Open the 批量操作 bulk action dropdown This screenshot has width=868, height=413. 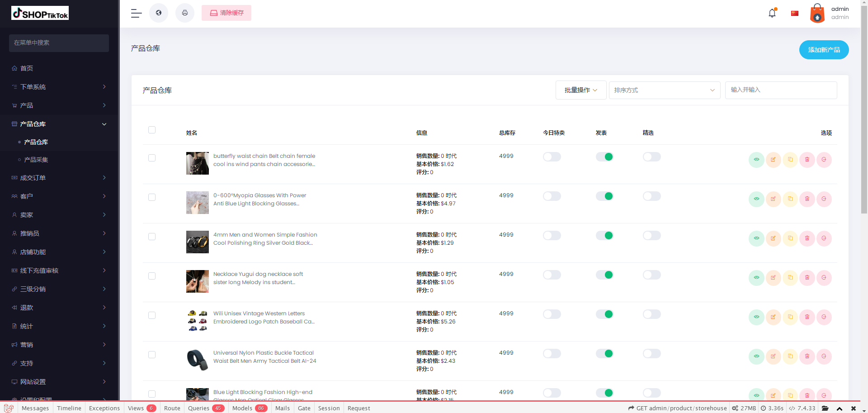click(580, 90)
